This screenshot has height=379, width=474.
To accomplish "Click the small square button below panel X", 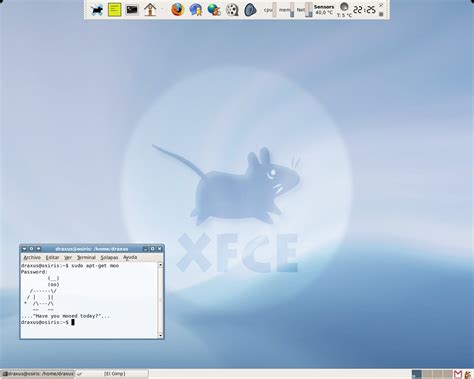I will (381, 14).
